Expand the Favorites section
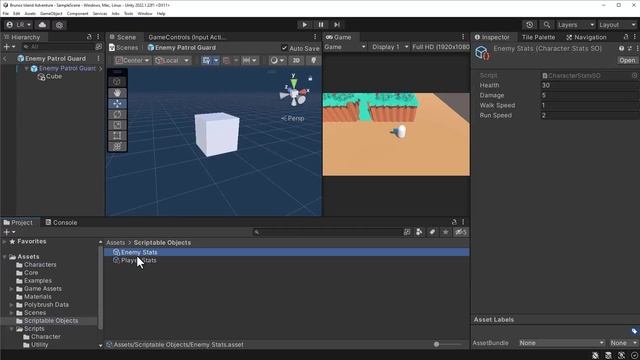Screen dimensions: 640x360 [x=4, y=242]
